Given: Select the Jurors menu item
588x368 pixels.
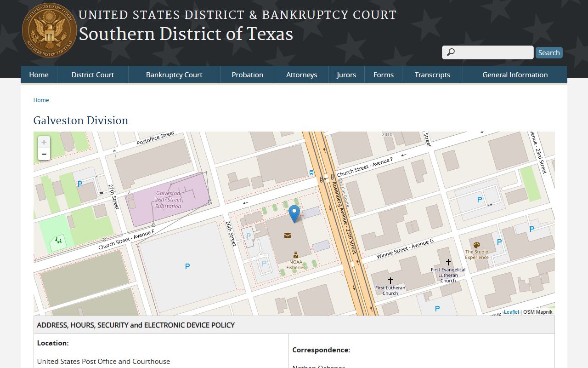Looking at the screenshot, I should coord(346,75).
